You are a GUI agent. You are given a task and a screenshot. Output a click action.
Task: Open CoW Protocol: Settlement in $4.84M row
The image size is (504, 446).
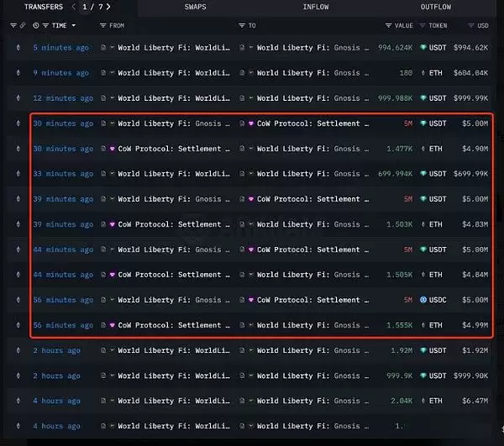(x=174, y=275)
